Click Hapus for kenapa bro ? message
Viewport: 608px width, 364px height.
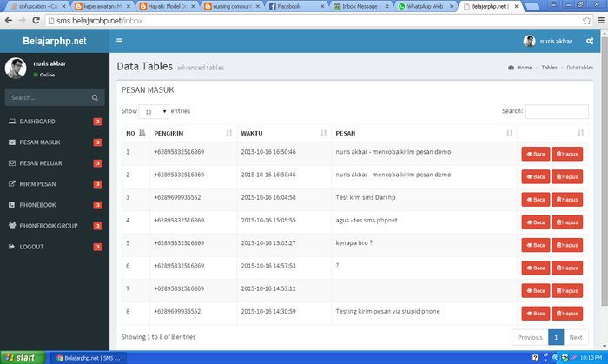click(567, 245)
